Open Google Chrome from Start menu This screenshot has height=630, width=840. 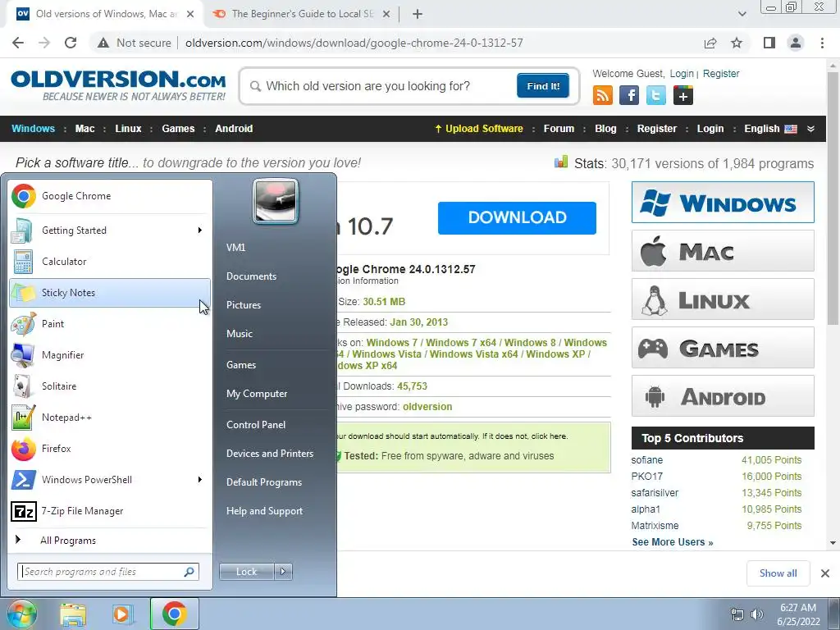(110, 196)
